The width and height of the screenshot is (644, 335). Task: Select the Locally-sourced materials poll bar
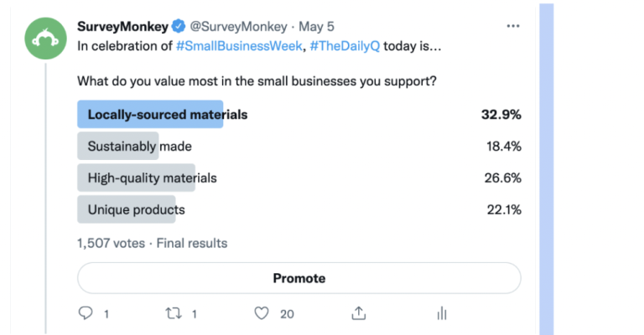tap(299, 115)
